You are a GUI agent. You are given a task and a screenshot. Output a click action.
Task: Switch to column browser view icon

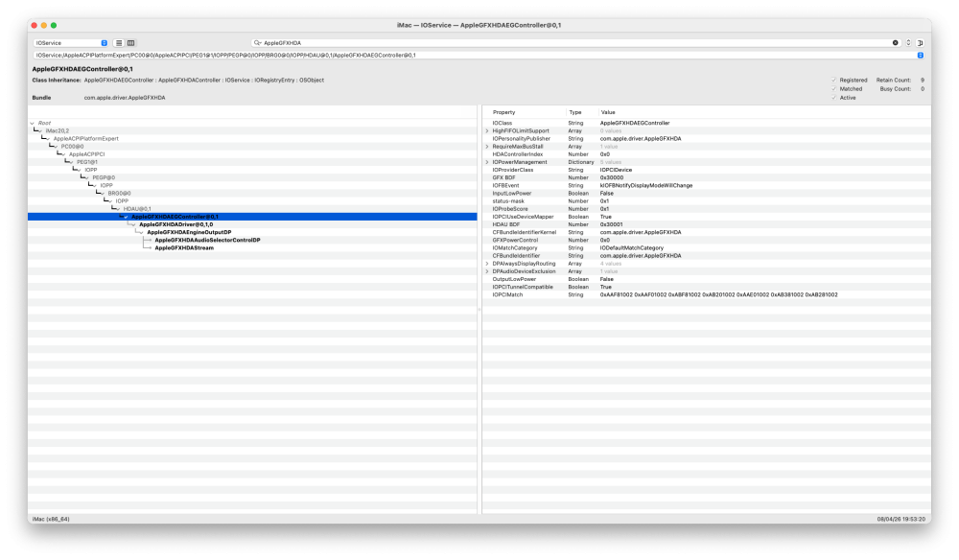pyautogui.click(x=130, y=43)
